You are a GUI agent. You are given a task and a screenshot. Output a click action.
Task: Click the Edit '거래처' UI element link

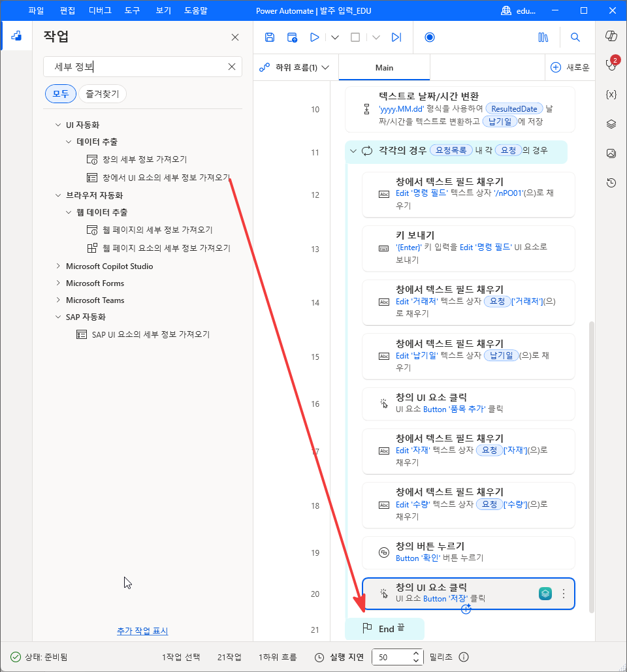coord(417,301)
